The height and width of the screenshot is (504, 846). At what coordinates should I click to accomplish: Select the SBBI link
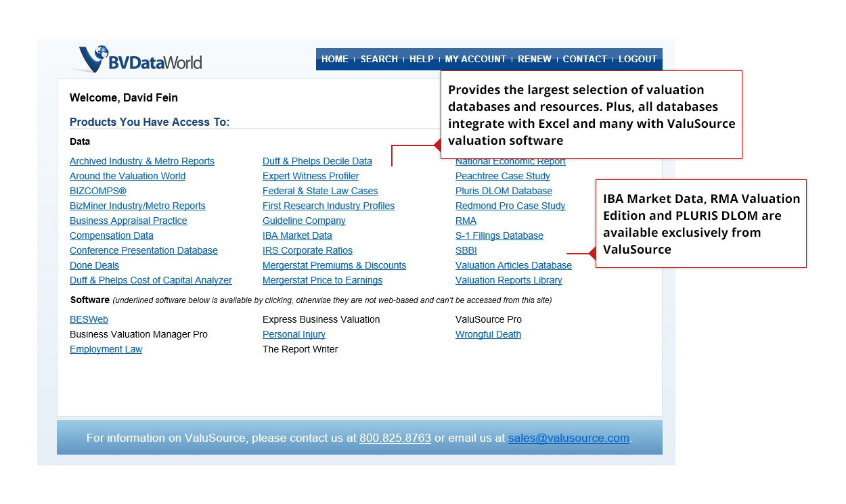tap(466, 250)
